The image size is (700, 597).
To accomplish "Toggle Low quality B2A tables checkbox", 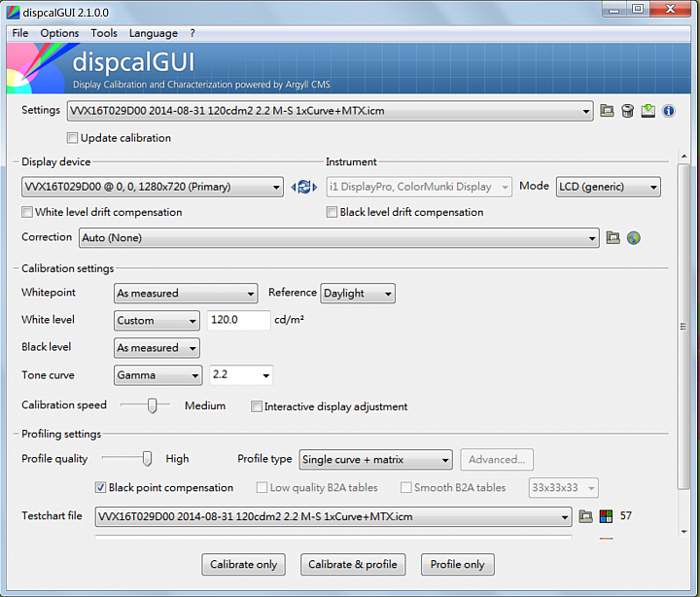I will coord(262,487).
